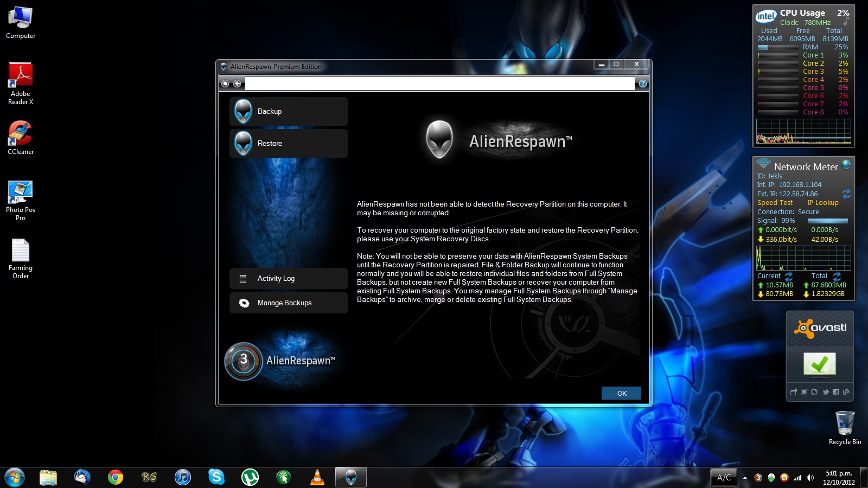Click the Signal strength bar in Network Meter
The image size is (868, 488).
(x=827, y=221)
